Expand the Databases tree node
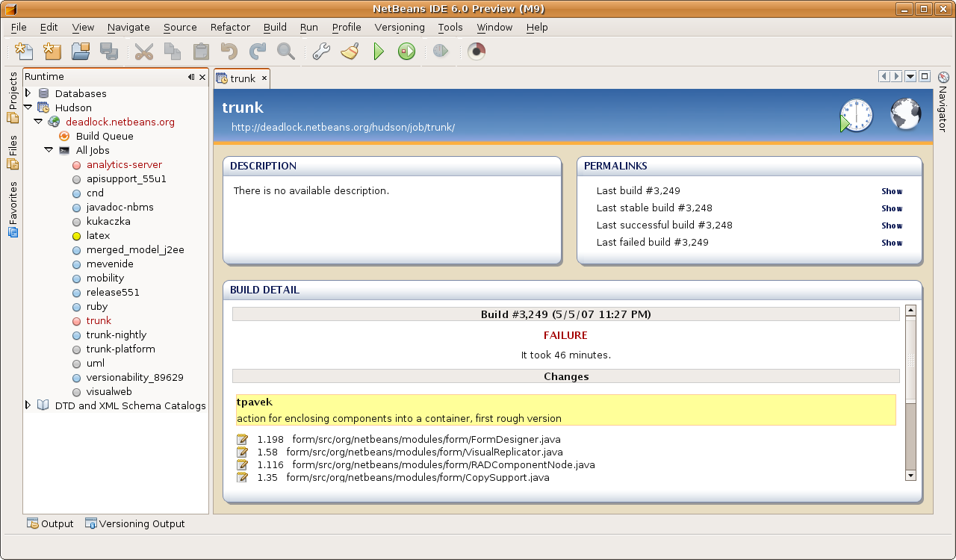Screen dimensions: 956x560 [28, 93]
